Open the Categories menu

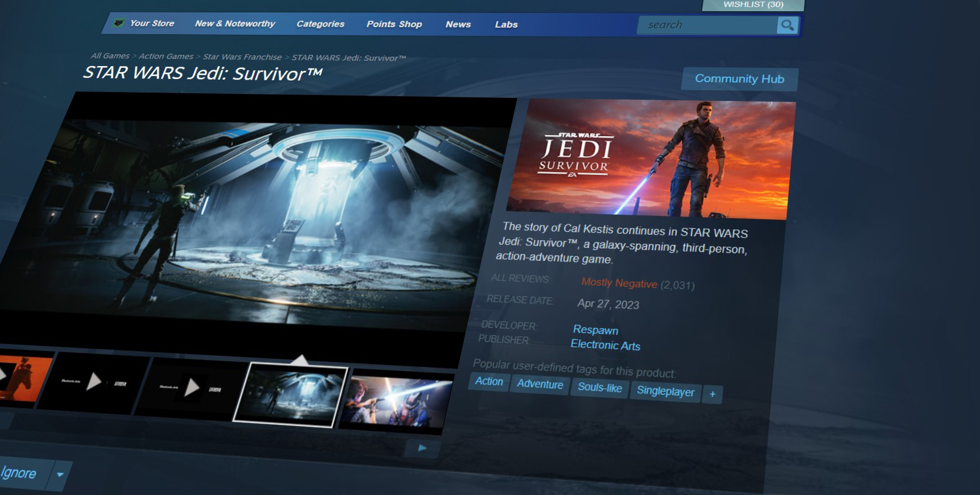point(320,24)
